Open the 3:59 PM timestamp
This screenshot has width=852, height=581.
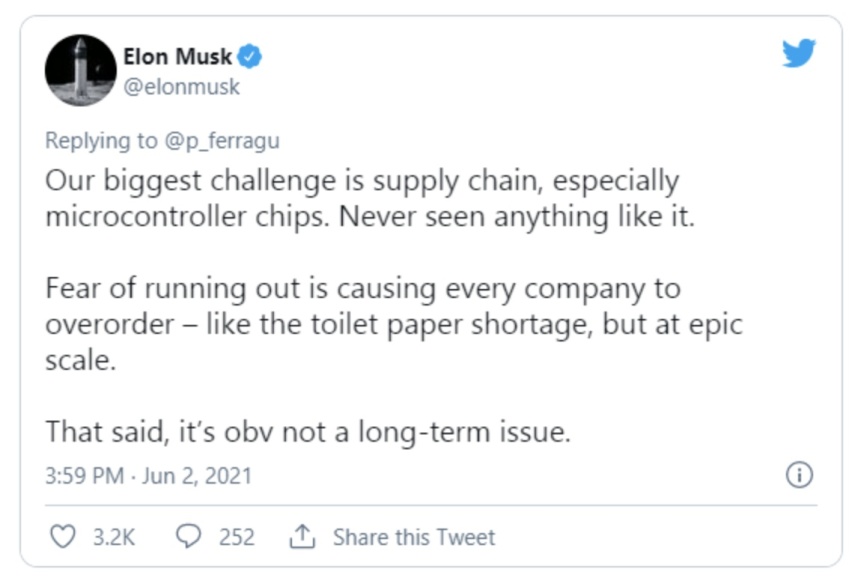[x=85, y=476]
